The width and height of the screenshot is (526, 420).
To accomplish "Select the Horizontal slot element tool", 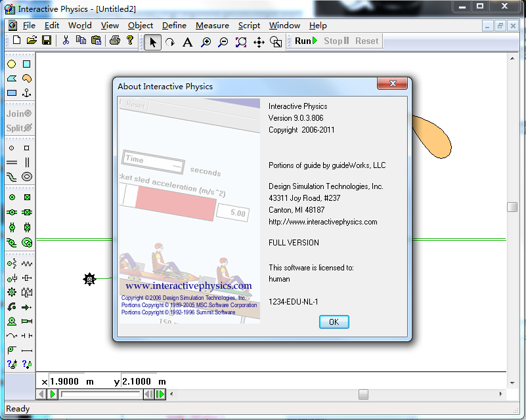I will 12,162.
